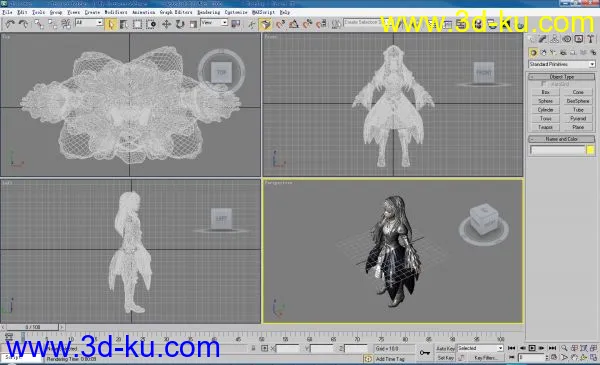Click the Sphere primitive button
Viewport: 600px width, 365px height.
545,101
